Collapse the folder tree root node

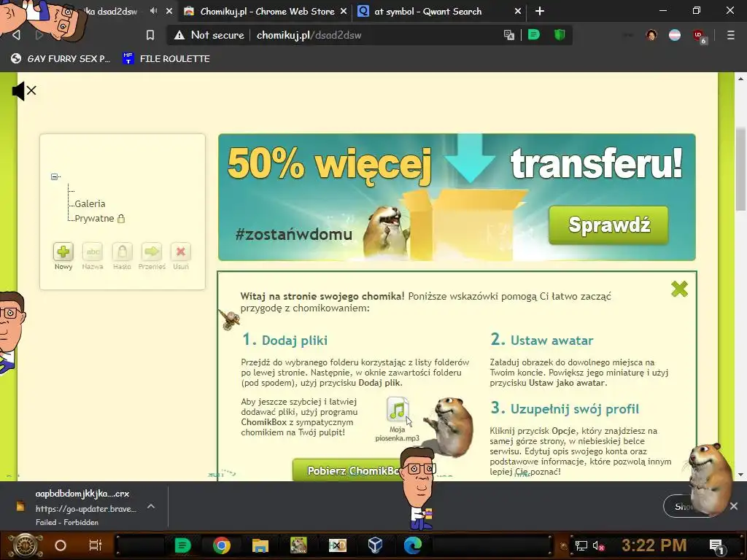tap(54, 176)
